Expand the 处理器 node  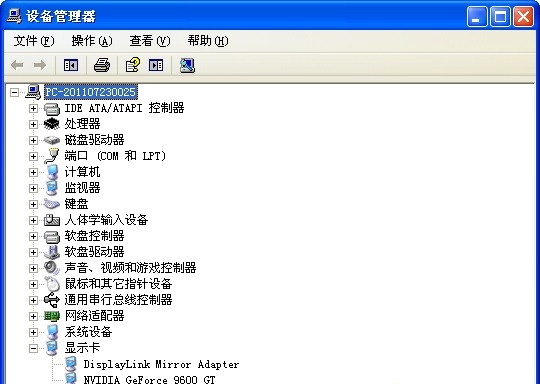tap(33, 124)
